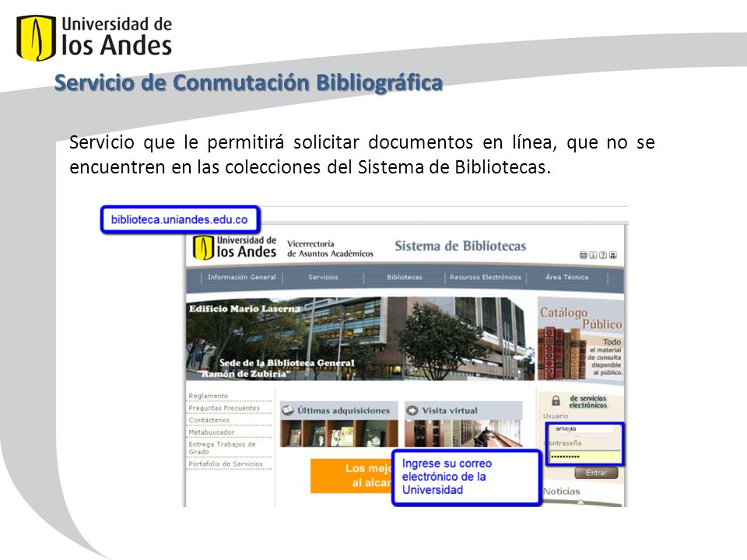Click the Contraseña password field

(x=585, y=457)
